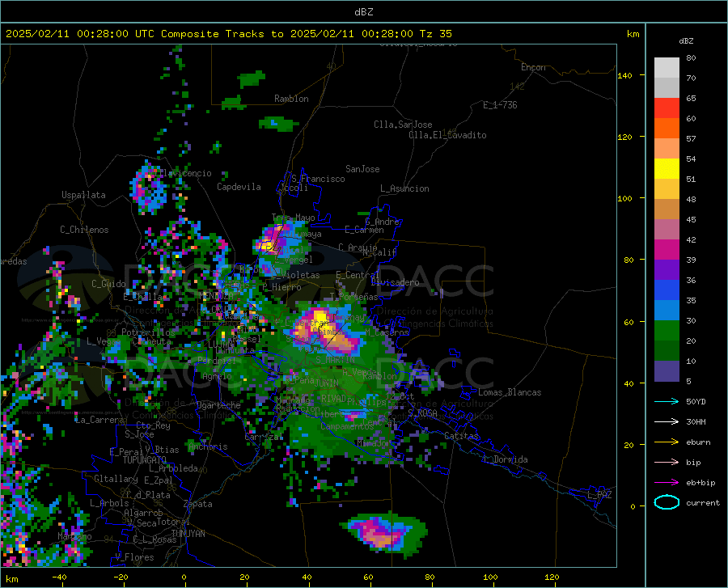This screenshot has width=728, height=588.
Task: Click the L_Vegas label
Action: pyautogui.click(x=104, y=341)
